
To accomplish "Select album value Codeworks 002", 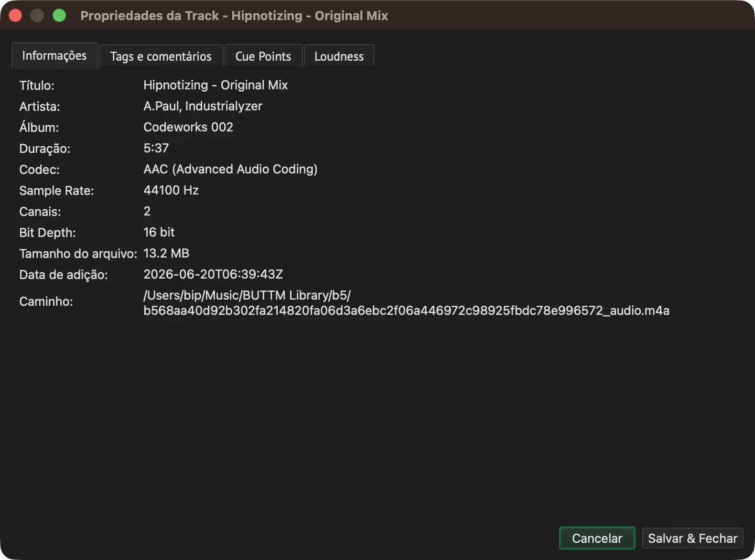I will pos(188,127).
